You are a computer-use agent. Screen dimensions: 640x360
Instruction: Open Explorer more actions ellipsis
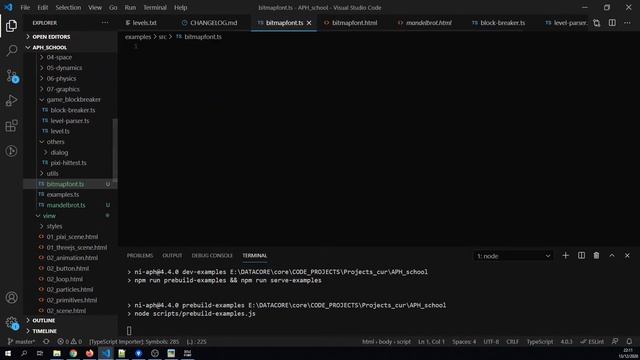point(105,23)
